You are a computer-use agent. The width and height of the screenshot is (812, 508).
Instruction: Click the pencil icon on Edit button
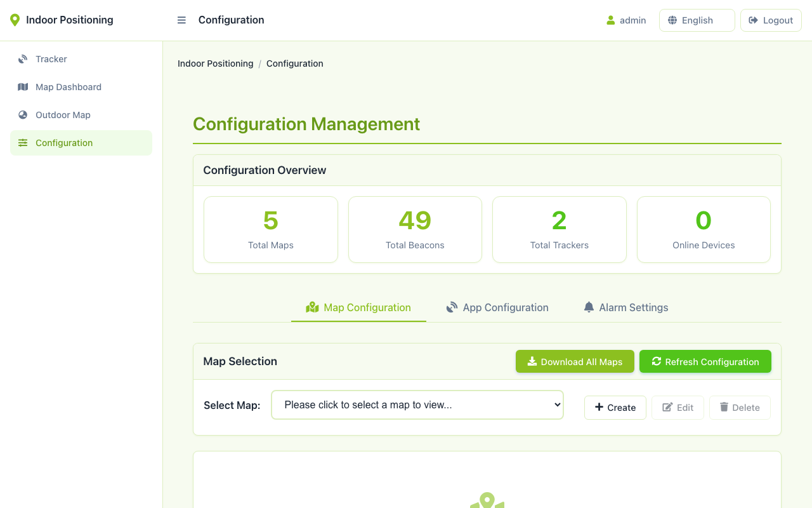coord(667,408)
